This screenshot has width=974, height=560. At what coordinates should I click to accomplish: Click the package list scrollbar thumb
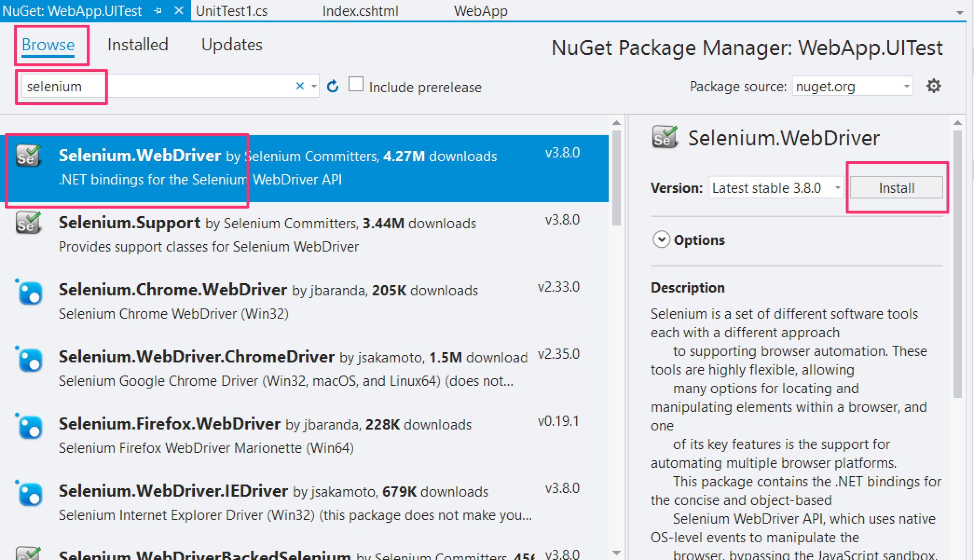(616, 177)
